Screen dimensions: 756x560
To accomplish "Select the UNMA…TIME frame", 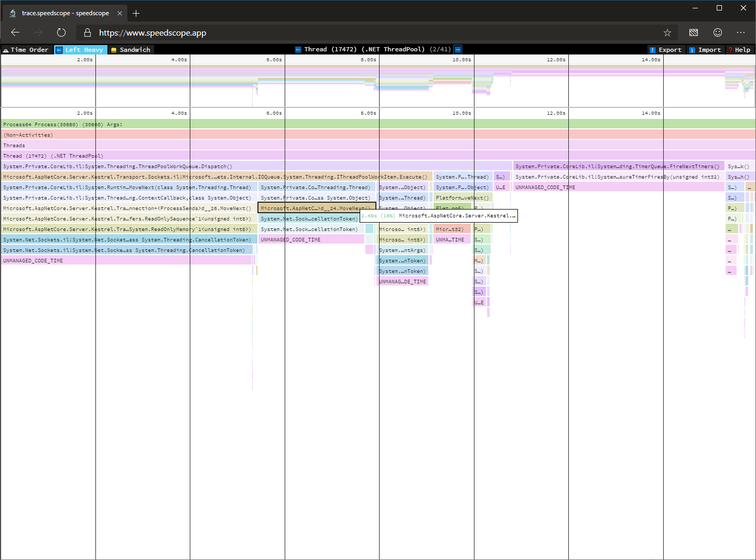I will (x=452, y=239).
